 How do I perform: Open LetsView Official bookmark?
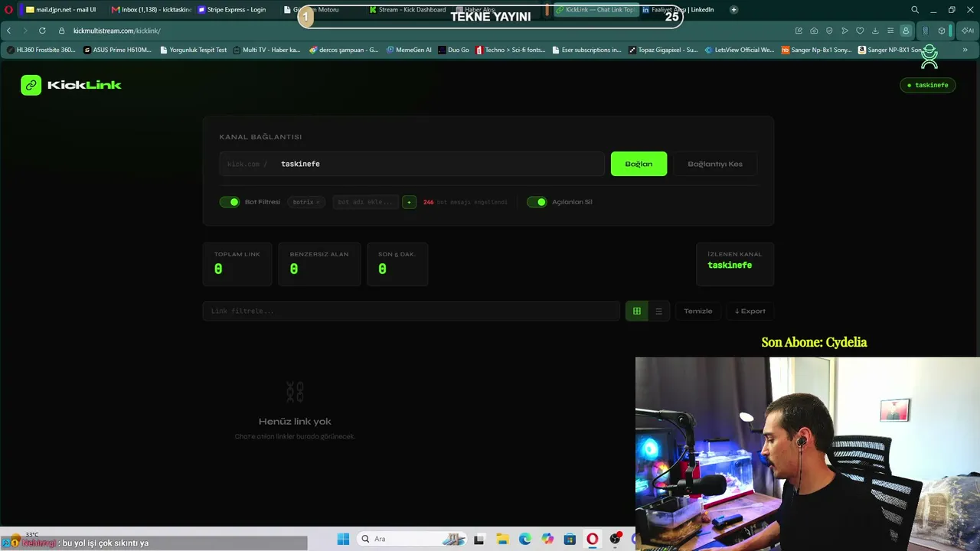point(740,50)
